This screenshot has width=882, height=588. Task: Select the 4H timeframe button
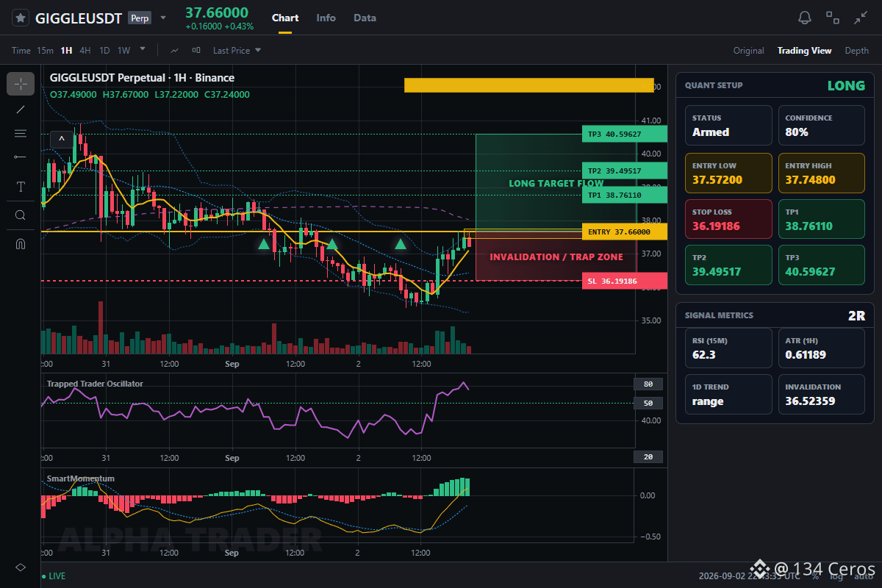(85, 51)
